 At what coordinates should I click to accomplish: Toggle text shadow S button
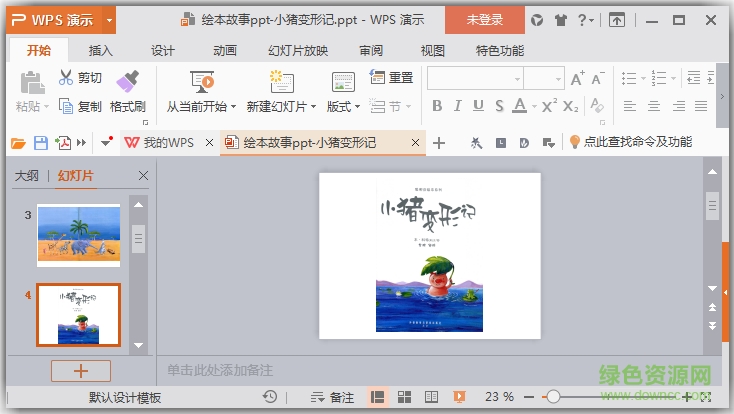(499, 106)
